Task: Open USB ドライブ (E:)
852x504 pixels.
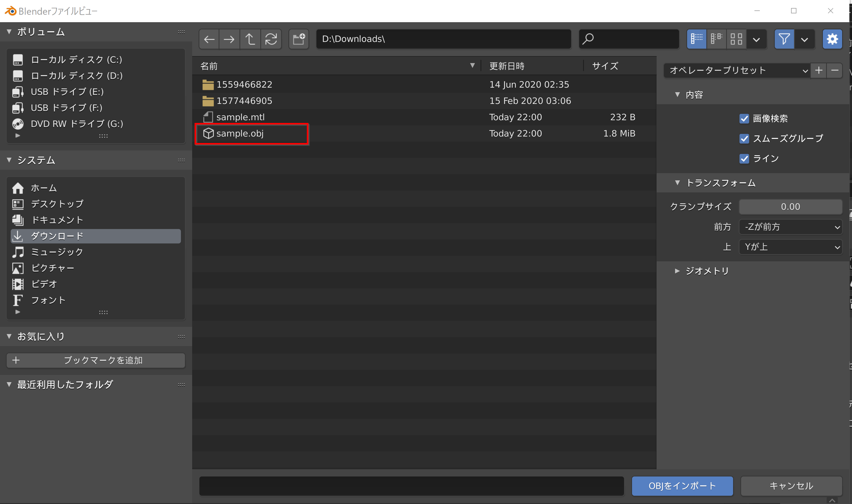Action: [x=96, y=92]
